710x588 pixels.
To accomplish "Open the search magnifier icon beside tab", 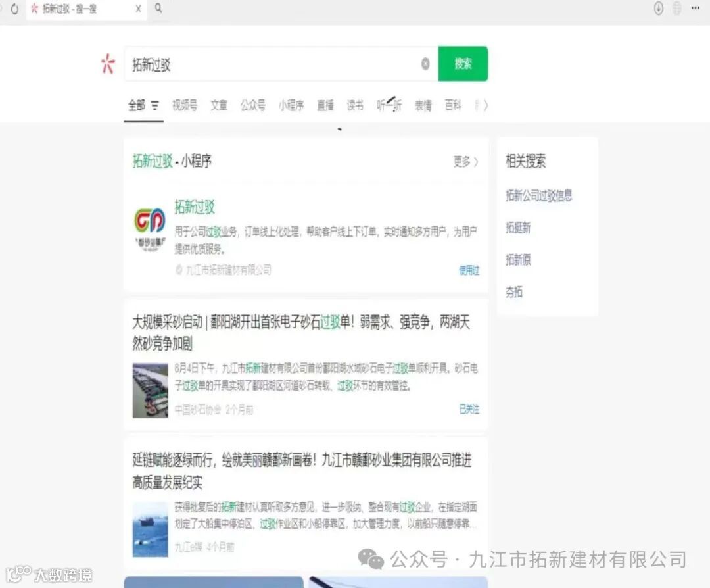I will coord(158,8).
